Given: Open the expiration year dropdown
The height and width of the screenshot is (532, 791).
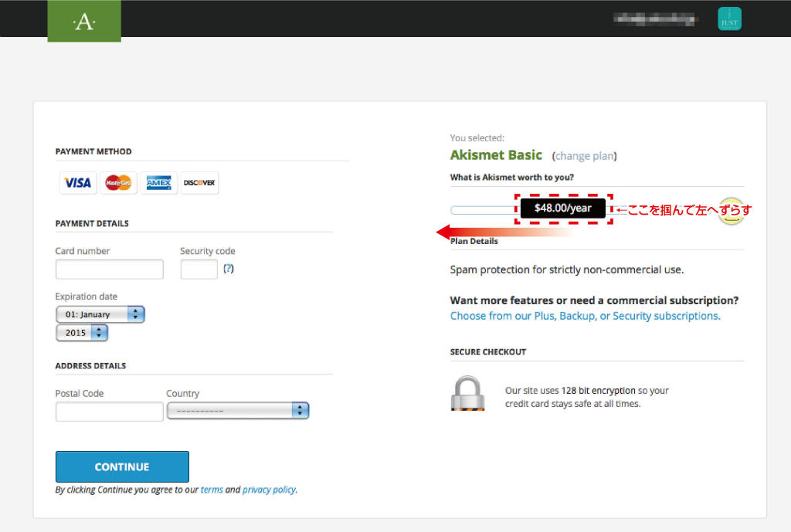Looking at the screenshot, I should (x=82, y=333).
